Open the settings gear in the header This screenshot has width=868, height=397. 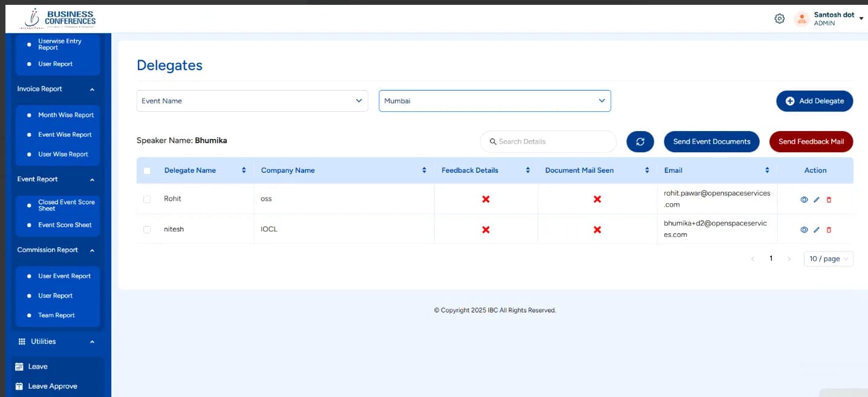pyautogui.click(x=779, y=18)
